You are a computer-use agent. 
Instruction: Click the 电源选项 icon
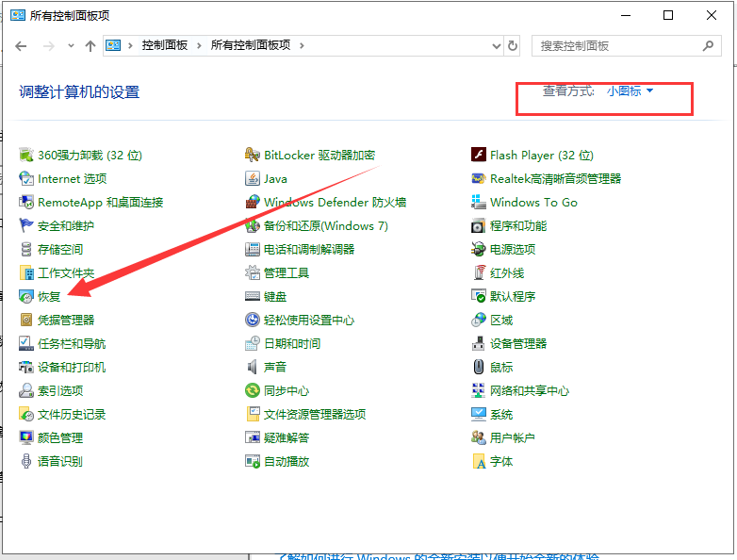click(479, 249)
